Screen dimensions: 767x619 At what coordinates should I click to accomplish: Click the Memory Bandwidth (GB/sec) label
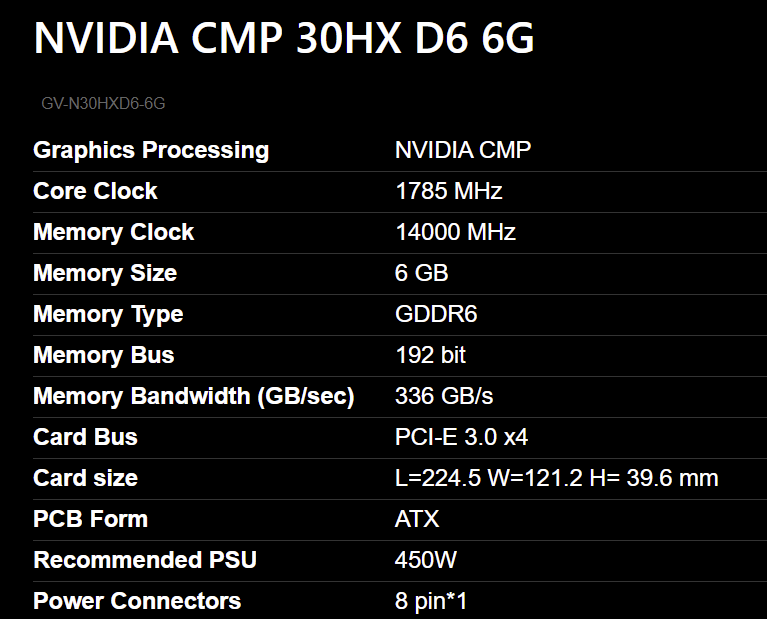tap(194, 396)
